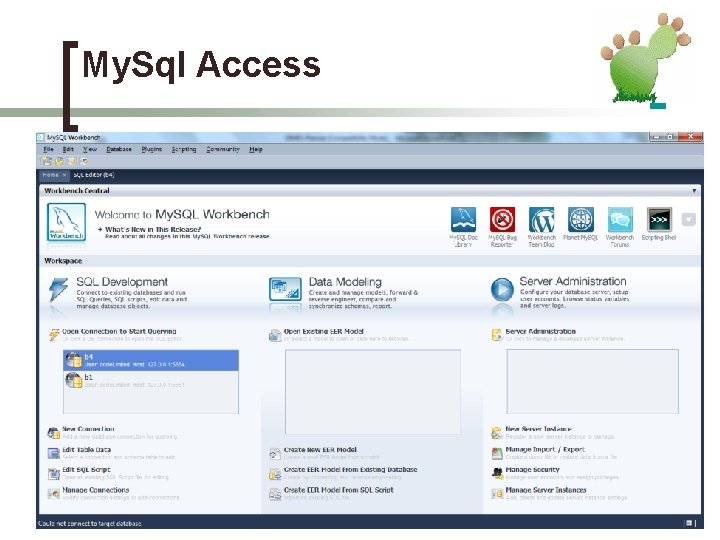Click Create New EER Model link
Image resolution: width=720 pixels, height=540 pixels.
320,450
